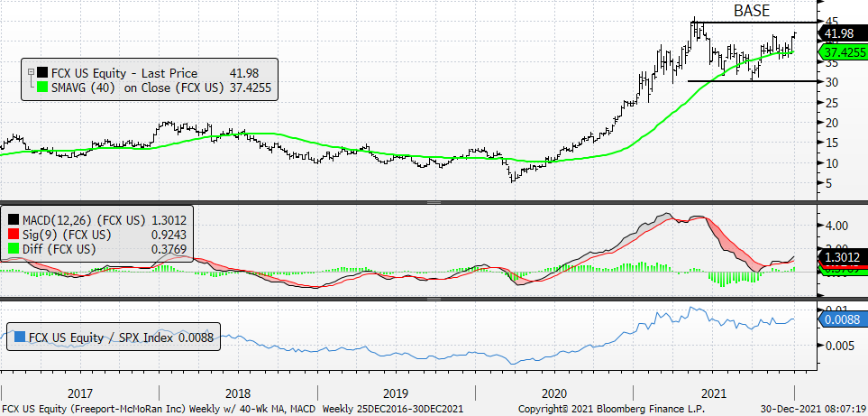Viewport: 868px width, 416px height.
Task: Click the 2021 label on the time axis
Action: click(714, 393)
